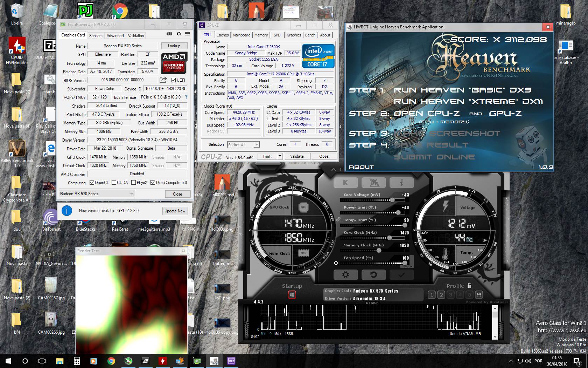Switch to the Advanced tab in GPU-Z

[115, 36]
